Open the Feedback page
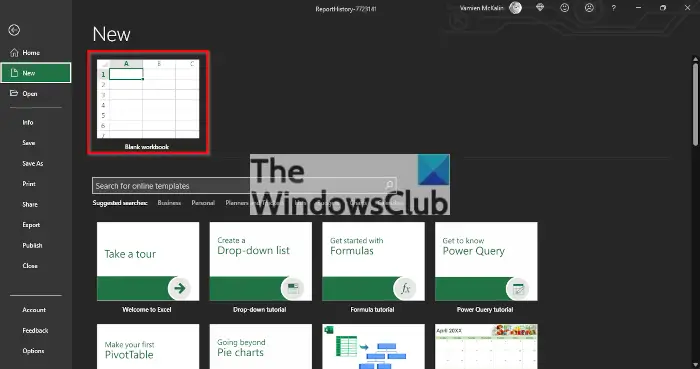 pos(36,331)
